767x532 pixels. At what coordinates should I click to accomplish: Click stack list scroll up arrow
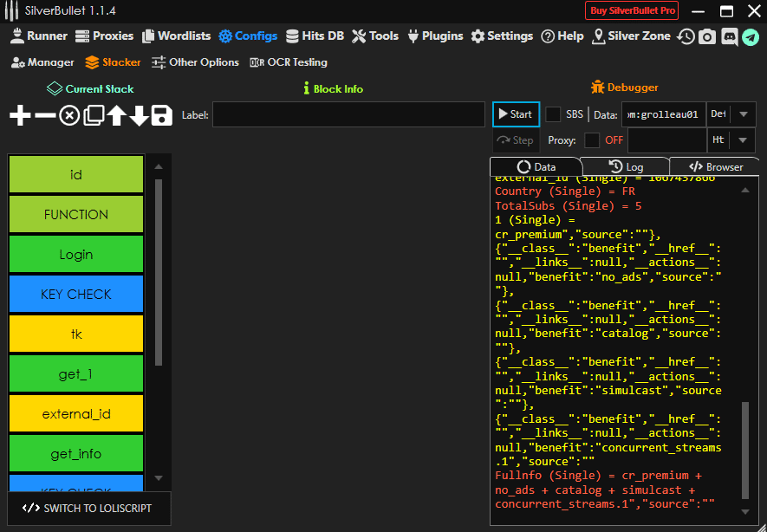tap(159, 166)
